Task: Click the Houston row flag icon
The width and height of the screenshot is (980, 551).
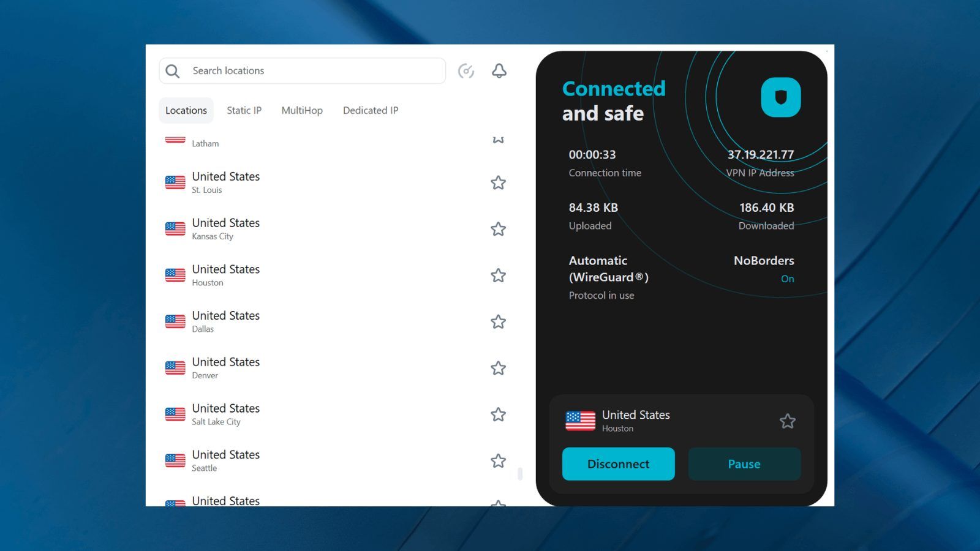Action: click(175, 275)
